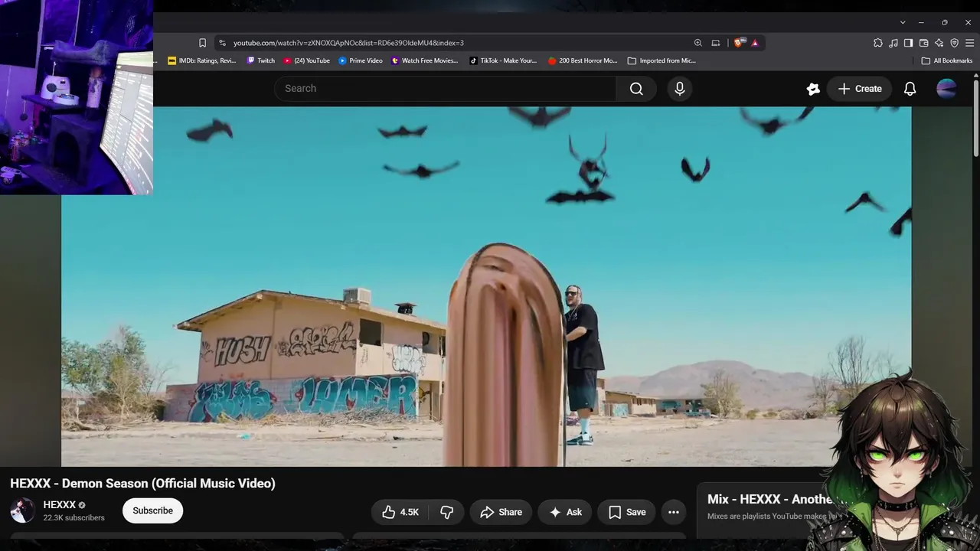Open the IMDb: Ratings, Reviews bookmark

coord(202,60)
